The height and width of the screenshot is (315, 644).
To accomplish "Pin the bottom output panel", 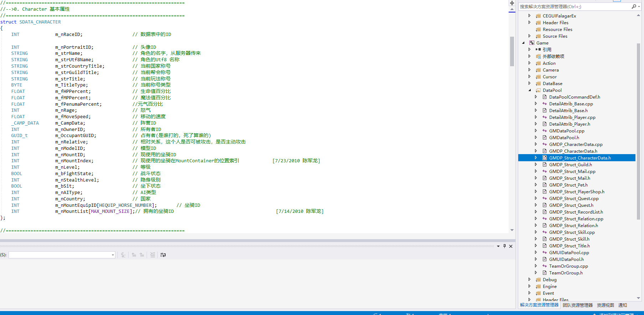I will [x=504, y=246].
